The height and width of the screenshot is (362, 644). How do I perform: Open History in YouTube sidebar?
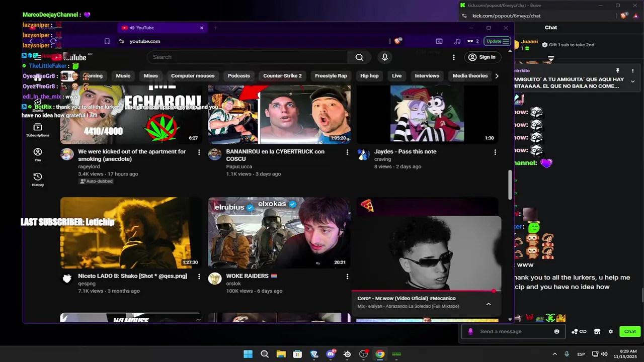38,179
